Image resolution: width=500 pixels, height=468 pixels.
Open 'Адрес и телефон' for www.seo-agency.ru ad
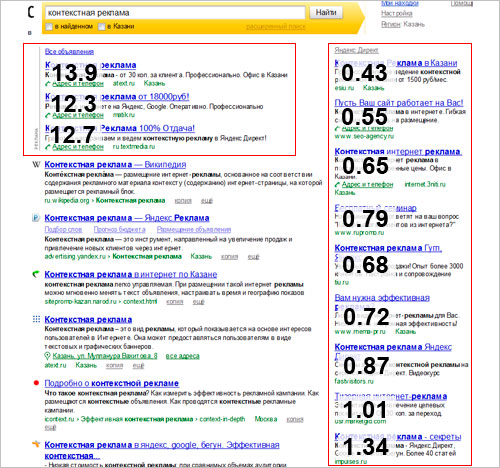[367, 128]
